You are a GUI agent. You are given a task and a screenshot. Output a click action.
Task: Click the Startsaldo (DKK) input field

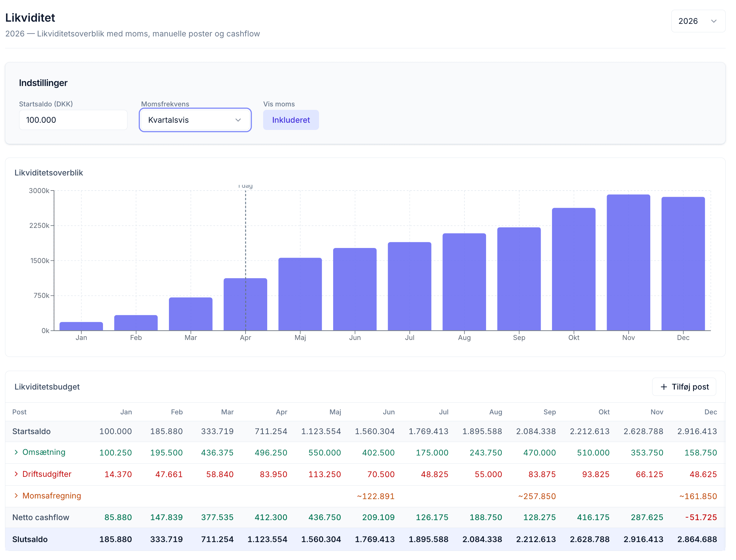pyautogui.click(x=74, y=121)
